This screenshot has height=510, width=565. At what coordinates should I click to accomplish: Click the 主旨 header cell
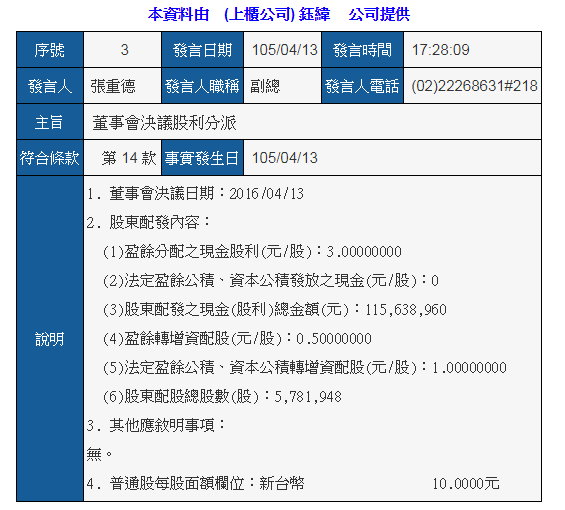tap(50, 122)
